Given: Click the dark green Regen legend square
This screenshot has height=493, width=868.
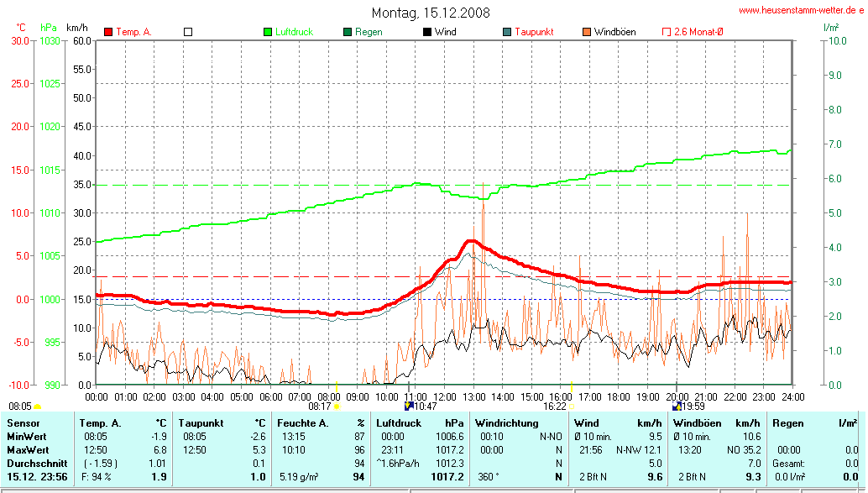Looking at the screenshot, I should [x=348, y=32].
